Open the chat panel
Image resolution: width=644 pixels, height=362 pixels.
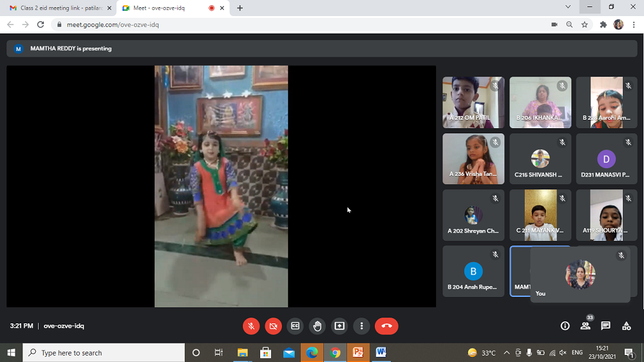[605, 326]
